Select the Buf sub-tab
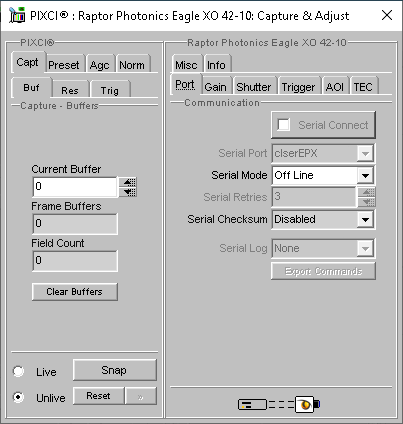The width and height of the screenshot is (403, 424). pos(31,87)
